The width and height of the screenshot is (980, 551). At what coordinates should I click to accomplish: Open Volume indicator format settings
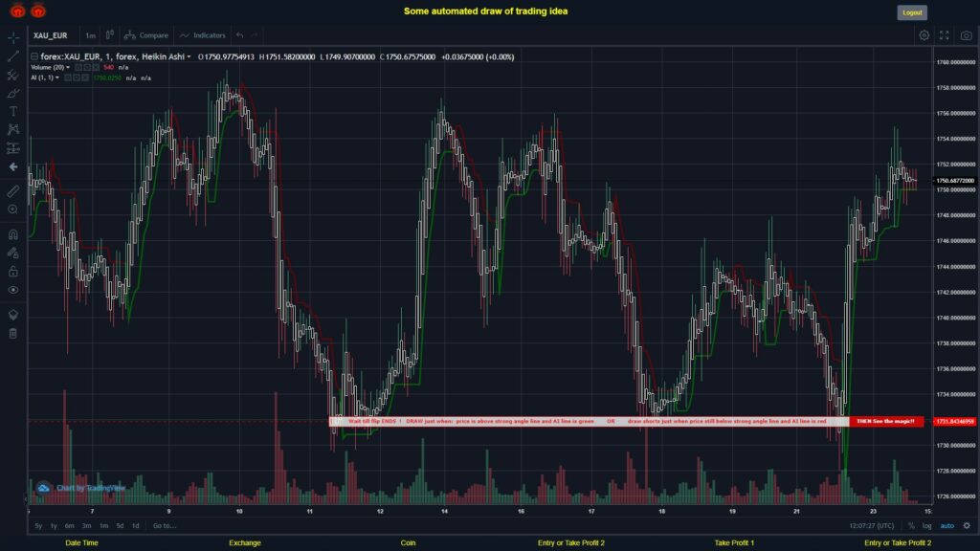pyautogui.click(x=87, y=68)
